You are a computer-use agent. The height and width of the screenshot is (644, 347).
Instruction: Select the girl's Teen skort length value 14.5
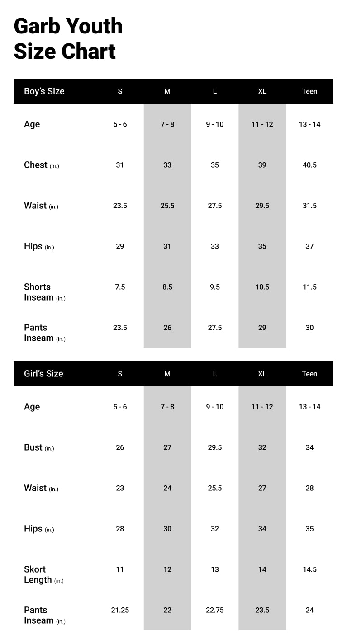point(309,569)
